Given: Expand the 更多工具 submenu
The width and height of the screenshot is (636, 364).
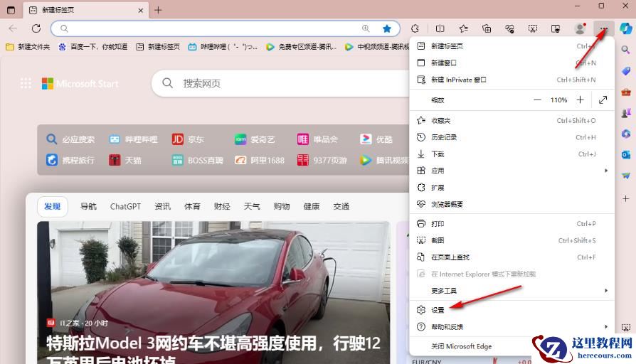Looking at the screenshot, I should 512,291.
